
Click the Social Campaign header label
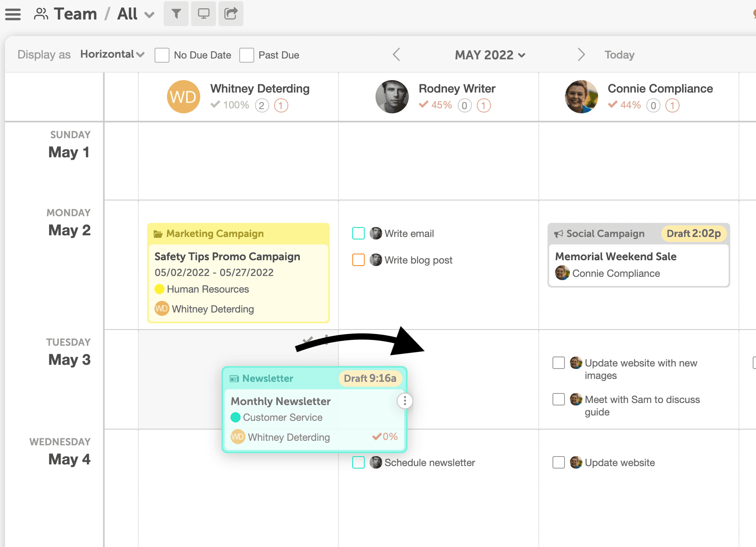coord(606,234)
